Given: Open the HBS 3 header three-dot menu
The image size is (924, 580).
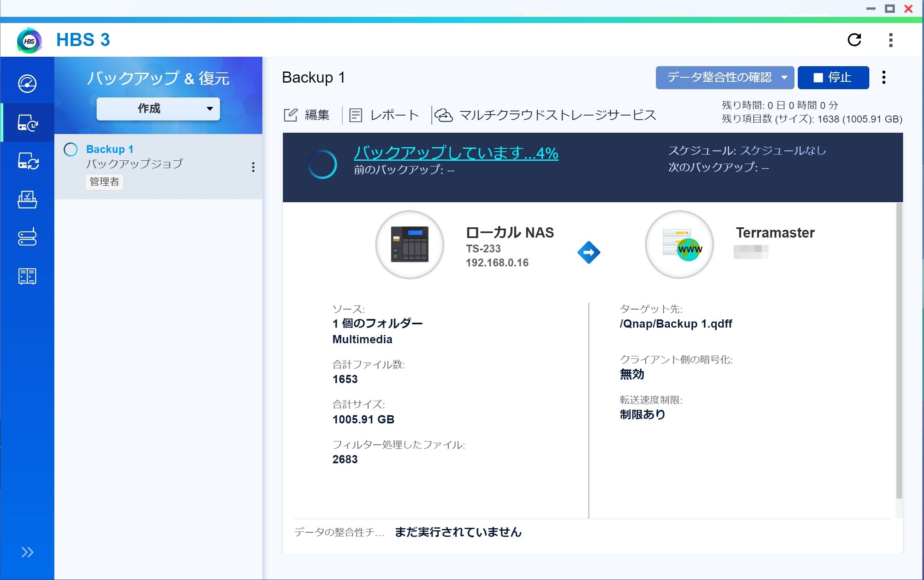Looking at the screenshot, I should (x=891, y=40).
